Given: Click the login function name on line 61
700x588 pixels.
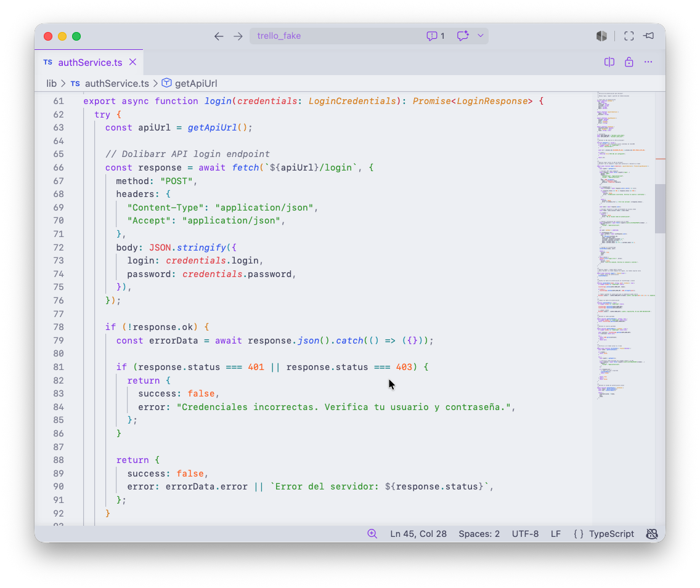Looking at the screenshot, I should [x=218, y=101].
